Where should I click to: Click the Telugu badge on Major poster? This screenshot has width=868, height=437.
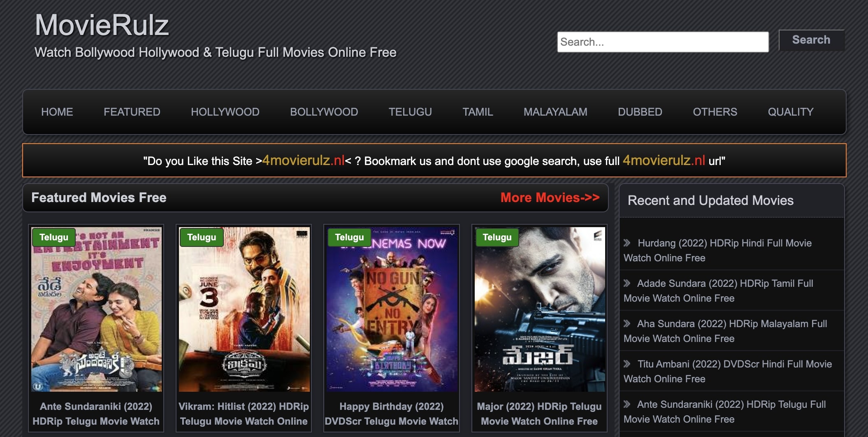click(x=497, y=237)
